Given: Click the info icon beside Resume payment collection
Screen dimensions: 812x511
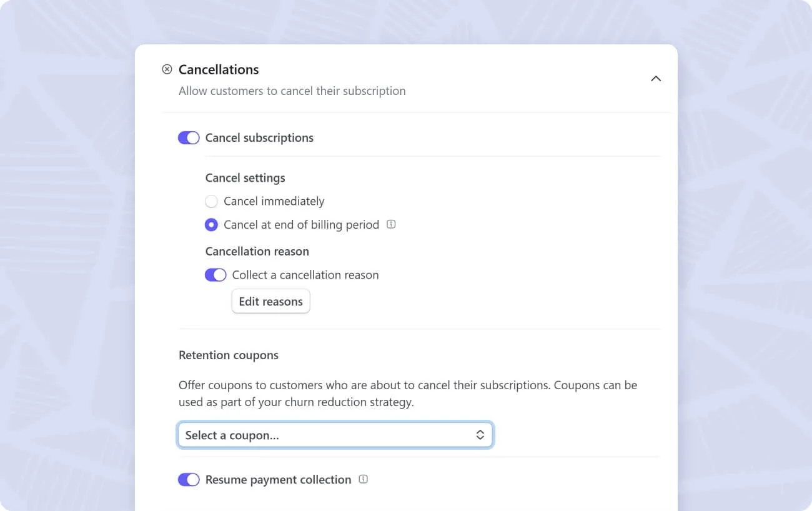Looking at the screenshot, I should [364, 479].
